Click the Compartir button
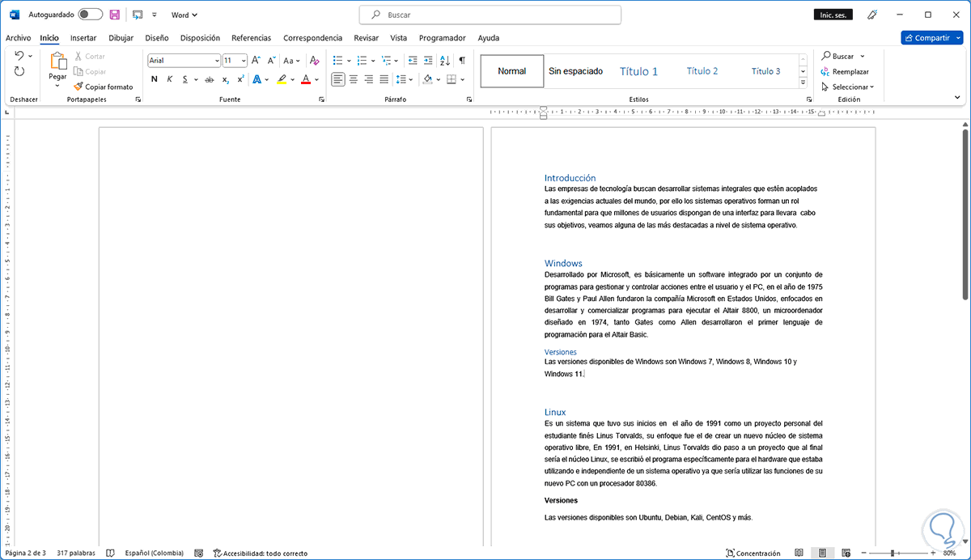Screen dimensions: 971x560 (932, 37)
